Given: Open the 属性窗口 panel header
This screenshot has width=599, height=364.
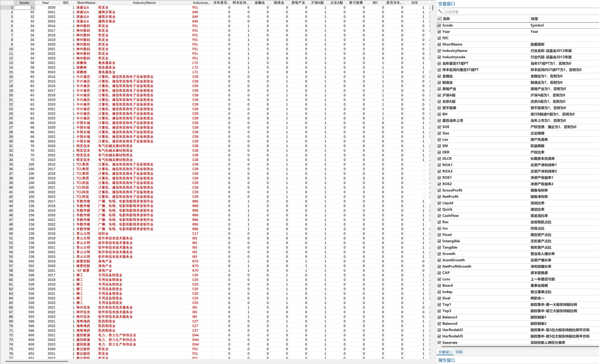Looking at the screenshot, I should pos(446,360).
